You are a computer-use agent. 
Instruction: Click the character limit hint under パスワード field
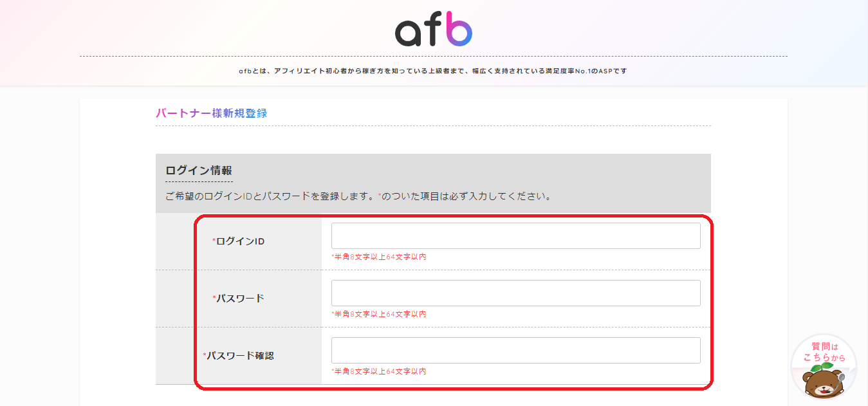coord(379,314)
